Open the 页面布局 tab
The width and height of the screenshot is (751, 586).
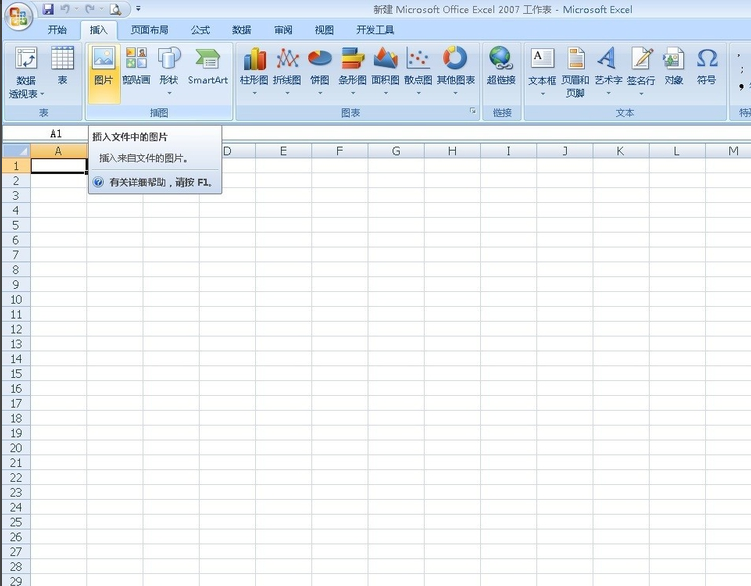[x=149, y=30]
